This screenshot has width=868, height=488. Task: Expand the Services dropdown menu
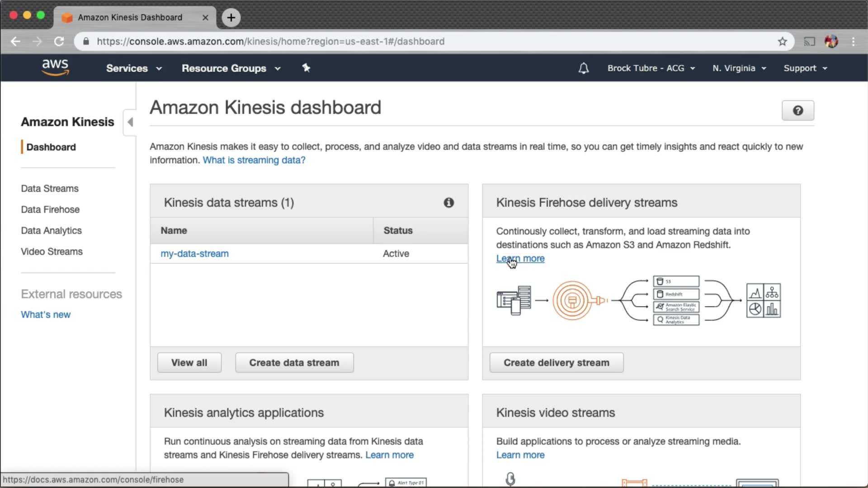pyautogui.click(x=134, y=68)
